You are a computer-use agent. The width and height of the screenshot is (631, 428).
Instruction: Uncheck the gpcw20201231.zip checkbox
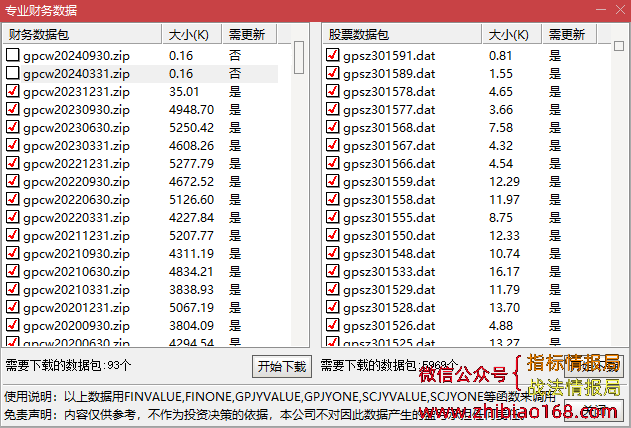pos(12,307)
